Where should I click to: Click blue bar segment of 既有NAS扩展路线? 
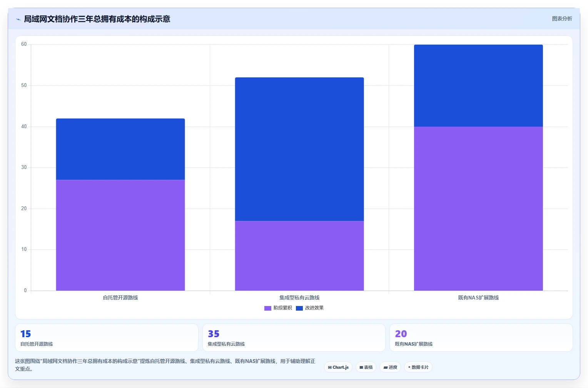pos(478,85)
